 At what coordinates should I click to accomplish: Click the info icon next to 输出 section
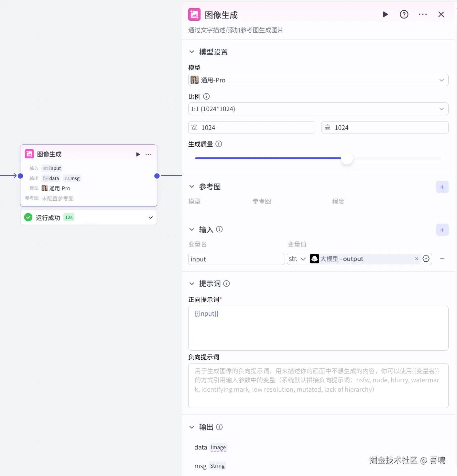219,427
